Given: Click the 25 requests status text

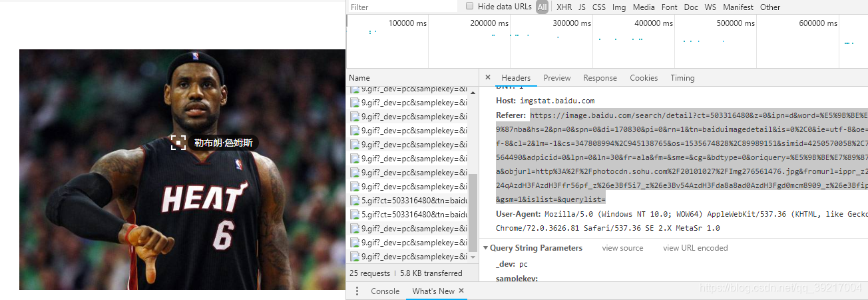Looking at the screenshot, I should (x=369, y=273).
